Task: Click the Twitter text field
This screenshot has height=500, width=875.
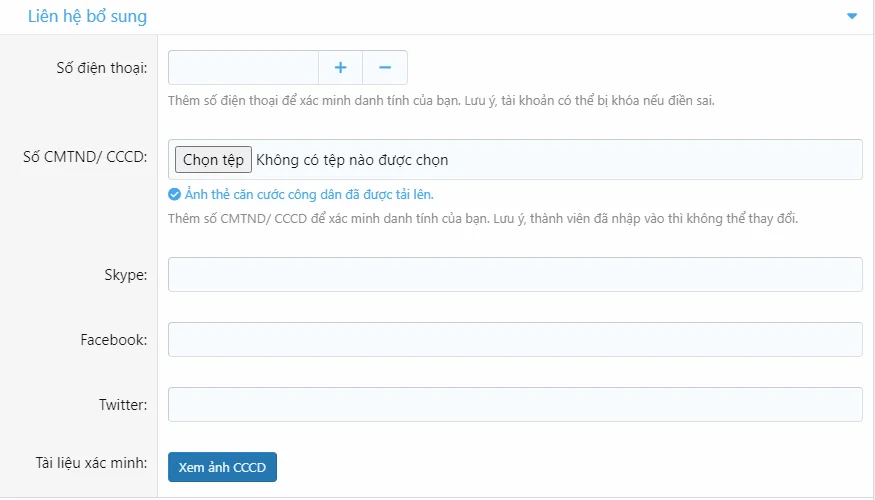Action: [515, 405]
